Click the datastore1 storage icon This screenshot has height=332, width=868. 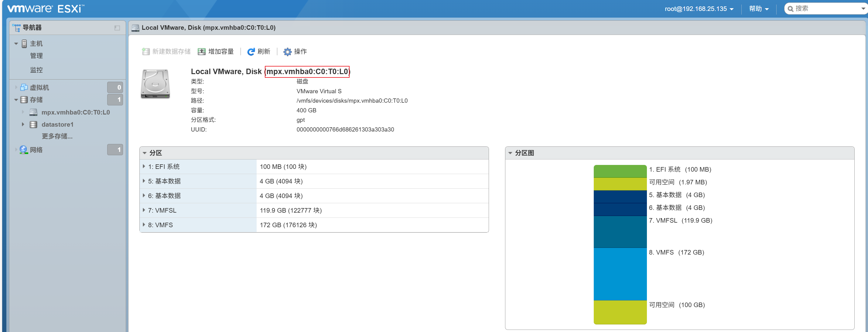[33, 124]
